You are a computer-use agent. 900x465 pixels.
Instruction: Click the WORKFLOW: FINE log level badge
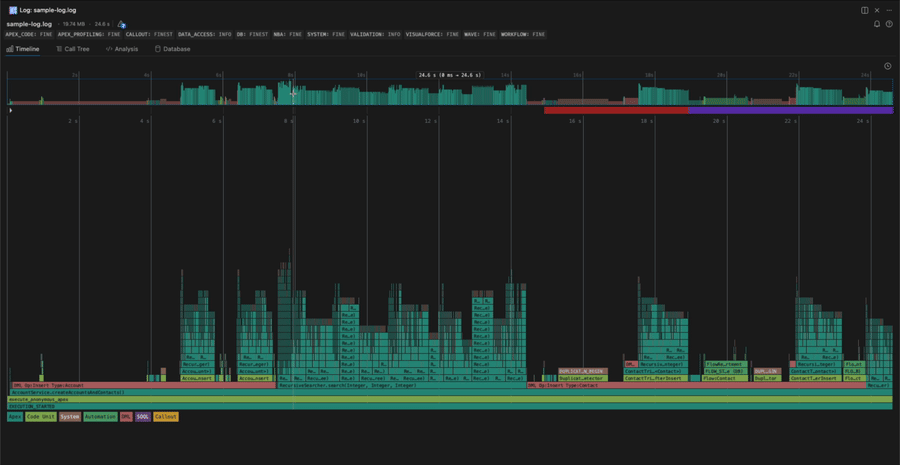[523, 34]
